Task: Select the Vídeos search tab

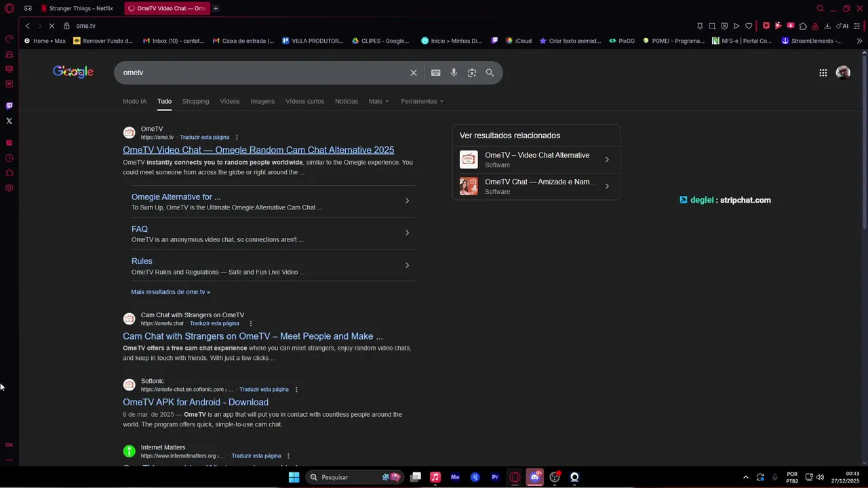Action: click(x=230, y=101)
